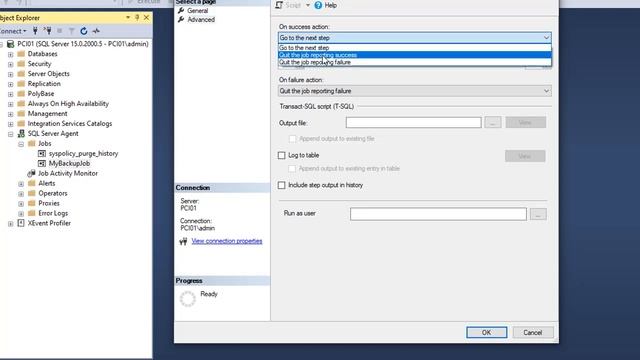Select the PCI01 server node
Screen dimensions: 640x360
point(82,44)
